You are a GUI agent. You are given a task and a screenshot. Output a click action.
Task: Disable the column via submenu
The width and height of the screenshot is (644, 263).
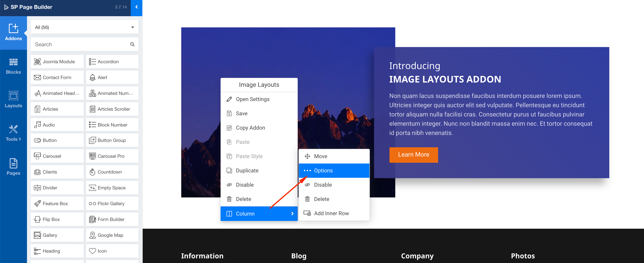[x=323, y=185]
